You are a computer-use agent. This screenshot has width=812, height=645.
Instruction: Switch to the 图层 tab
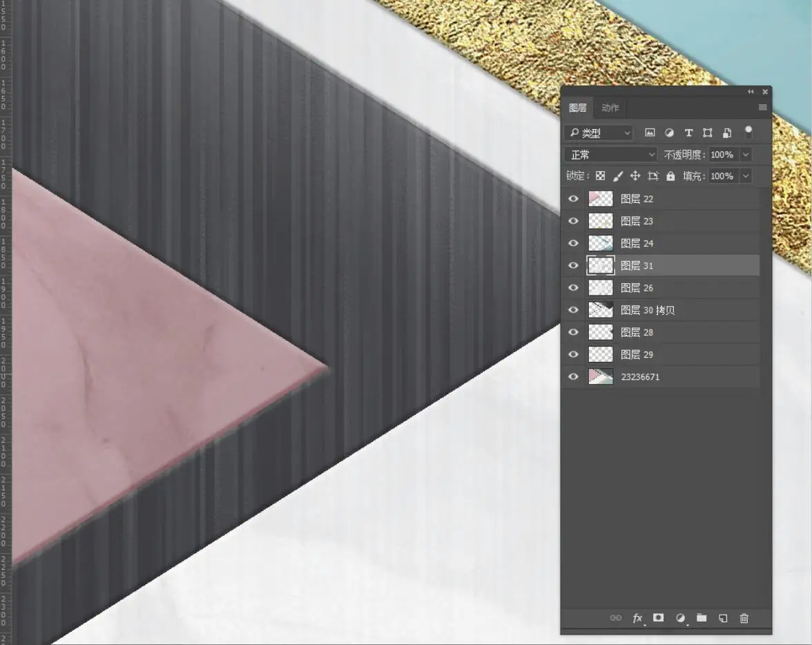(577, 108)
